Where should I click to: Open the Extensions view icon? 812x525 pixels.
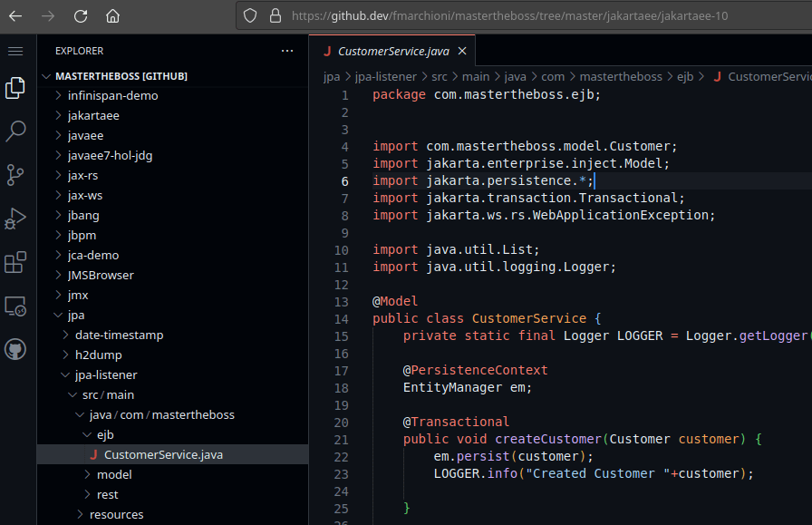click(15, 262)
